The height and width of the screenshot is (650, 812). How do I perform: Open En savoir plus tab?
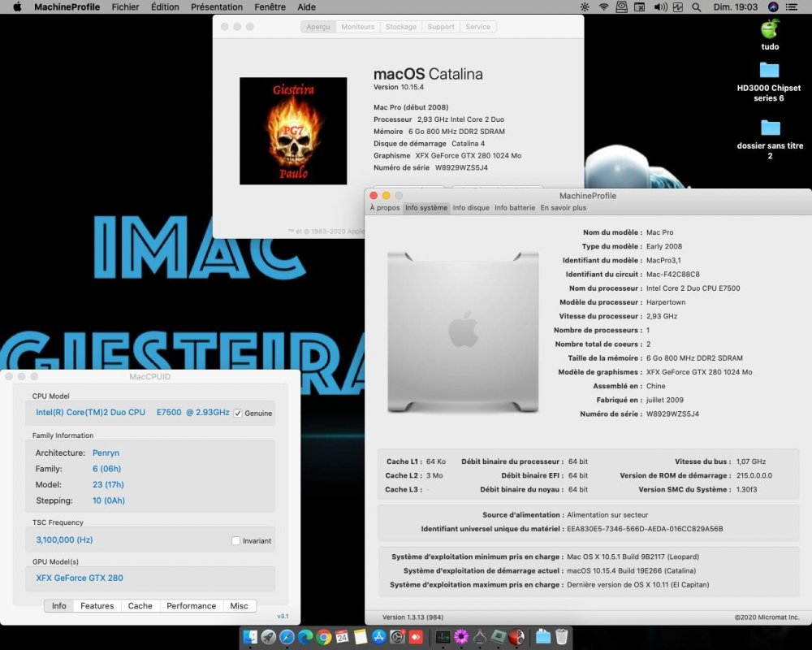564,207
